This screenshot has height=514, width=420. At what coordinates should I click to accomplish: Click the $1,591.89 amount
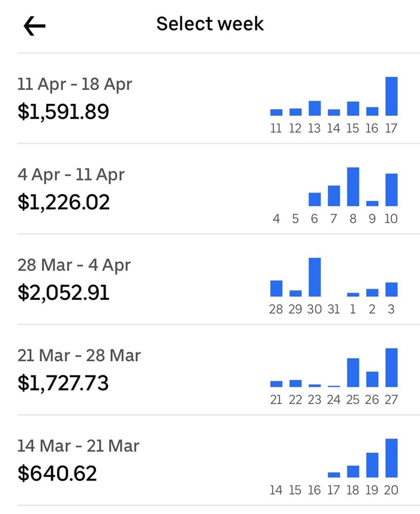pyautogui.click(x=64, y=112)
